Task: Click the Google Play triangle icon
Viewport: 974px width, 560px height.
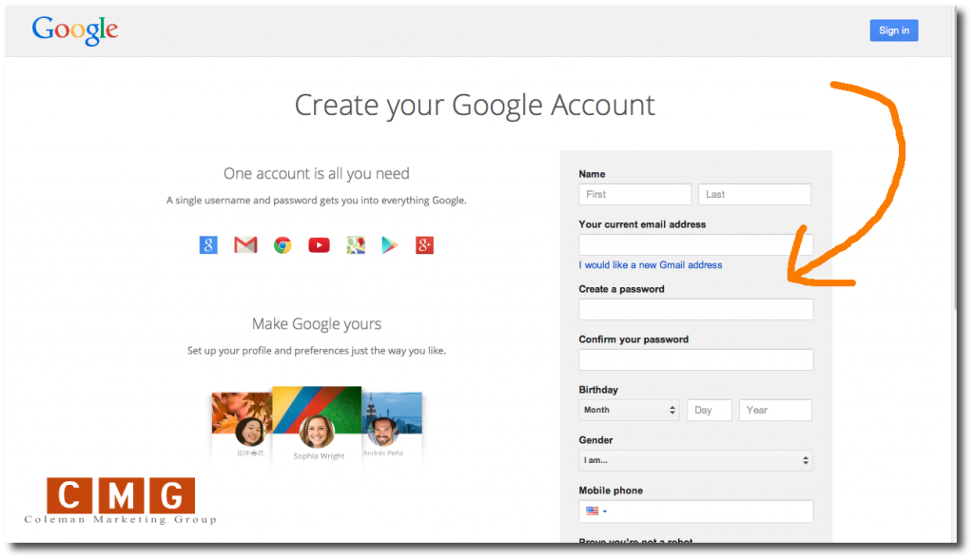Action: pyautogui.click(x=389, y=245)
